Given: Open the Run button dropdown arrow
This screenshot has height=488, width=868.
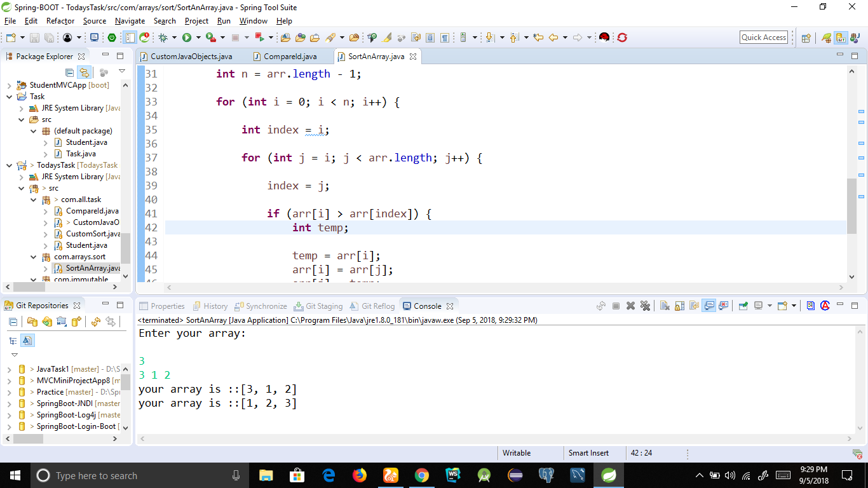Looking at the screenshot, I should point(198,38).
